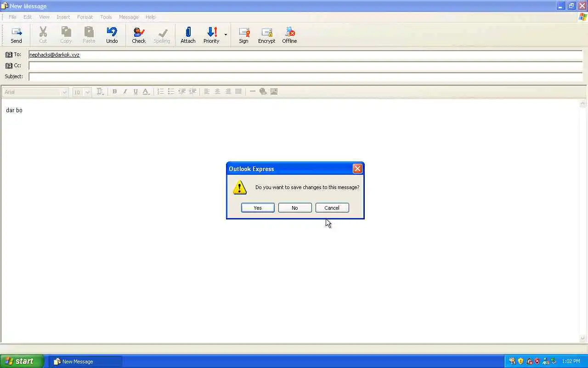This screenshot has width=588, height=368.
Task: Click the Sign message icon
Action: [x=244, y=32]
